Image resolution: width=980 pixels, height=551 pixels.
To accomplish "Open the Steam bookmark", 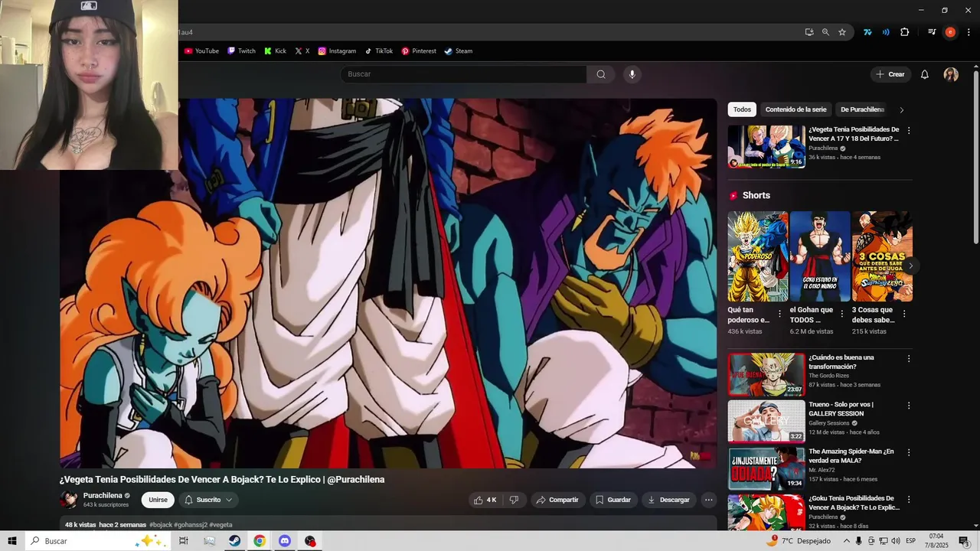I will tap(459, 51).
